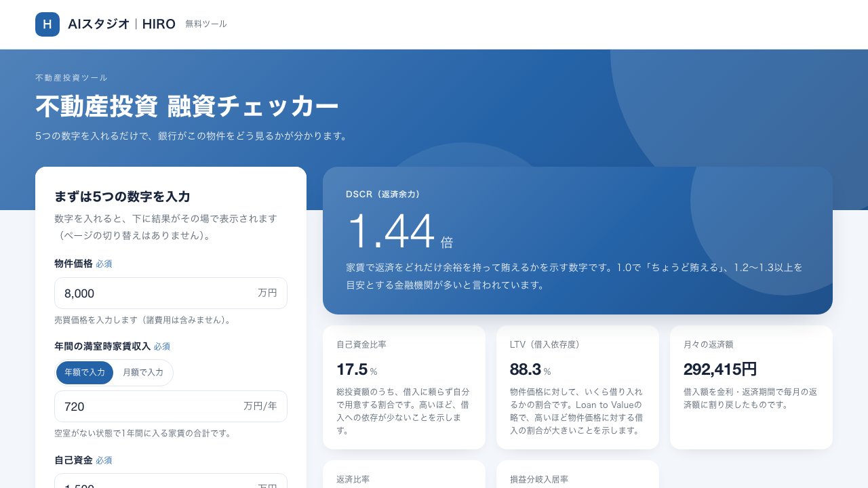Viewport: 868px width, 488px height.
Task: Switch to 月額で入力 input mode
Action: point(142,372)
